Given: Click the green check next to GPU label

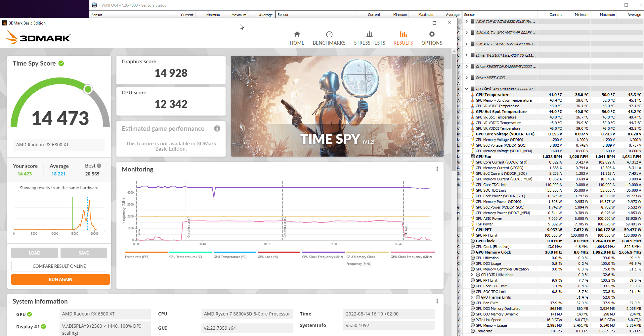Looking at the screenshot, I should click(29, 314).
